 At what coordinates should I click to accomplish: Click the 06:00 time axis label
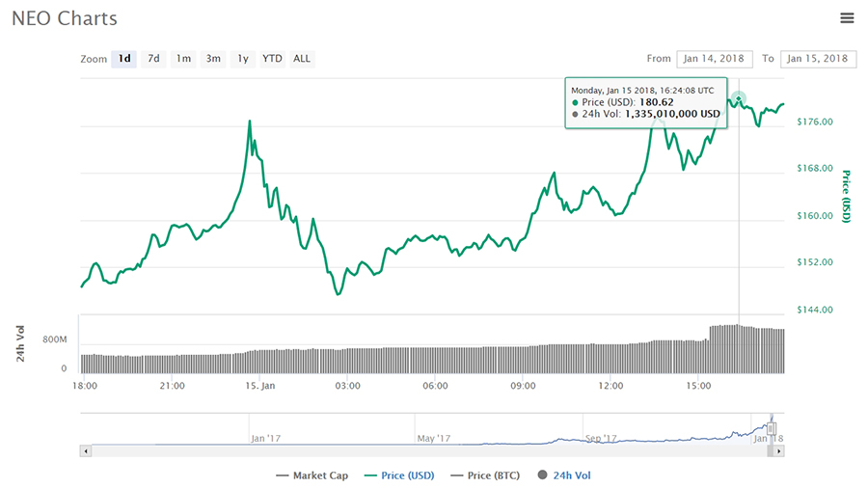point(435,386)
